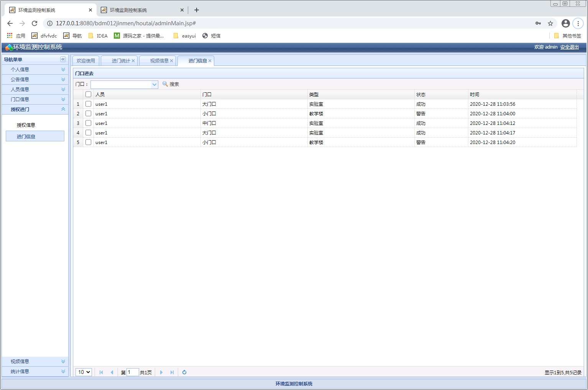The height and width of the screenshot is (390, 588).
Task: Open the 门口 combo box dropdown arrow
Action: [154, 84]
